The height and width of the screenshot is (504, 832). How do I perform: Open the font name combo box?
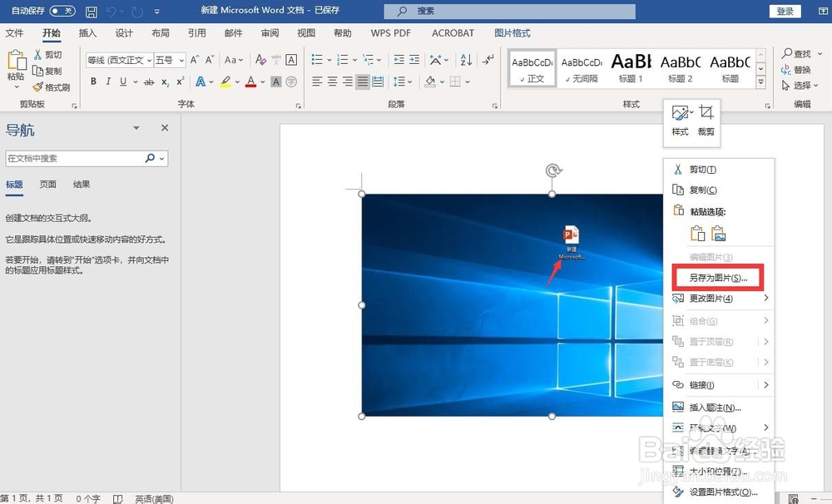point(119,60)
